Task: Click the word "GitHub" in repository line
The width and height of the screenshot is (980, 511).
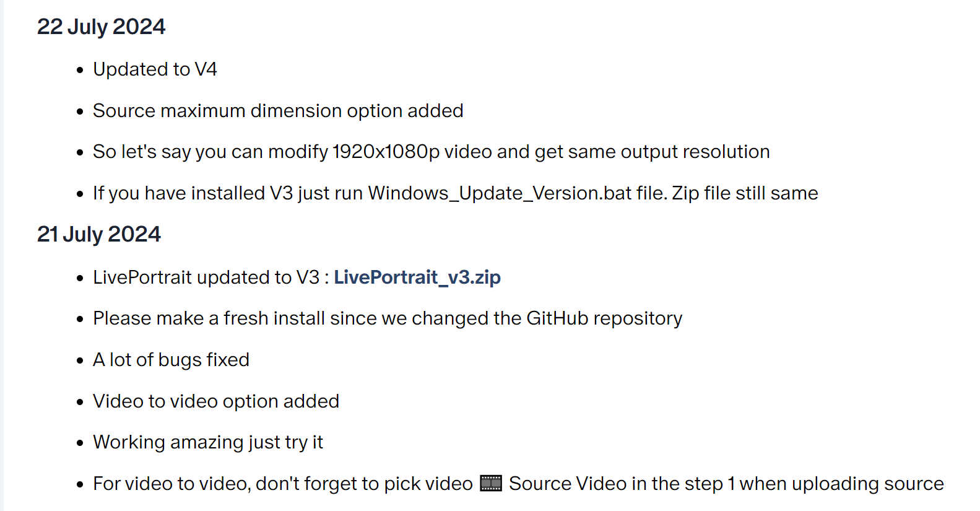Action: pyautogui.click(x=557, y=318)
